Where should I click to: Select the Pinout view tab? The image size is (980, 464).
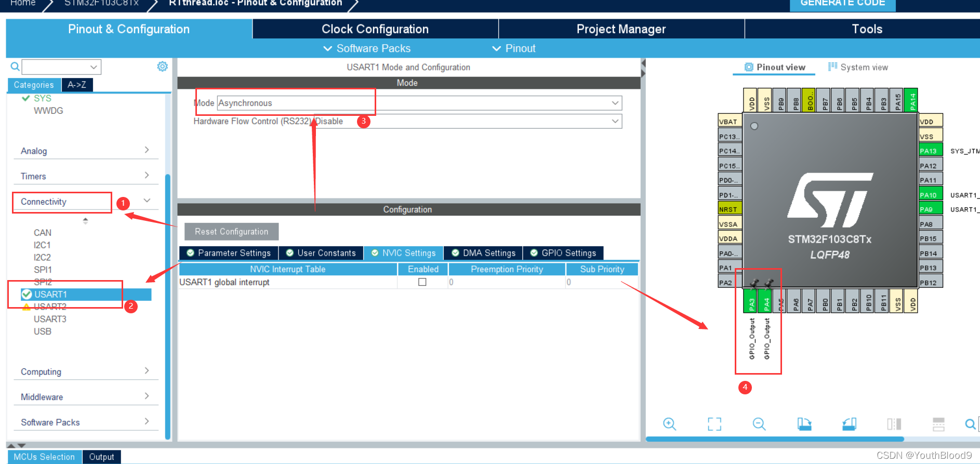774,67
